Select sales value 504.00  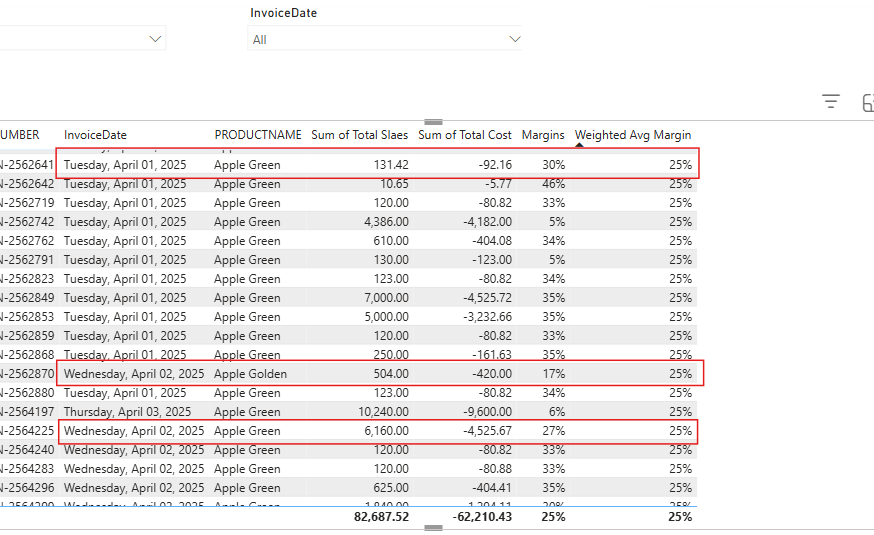click(x=391, y=374)
